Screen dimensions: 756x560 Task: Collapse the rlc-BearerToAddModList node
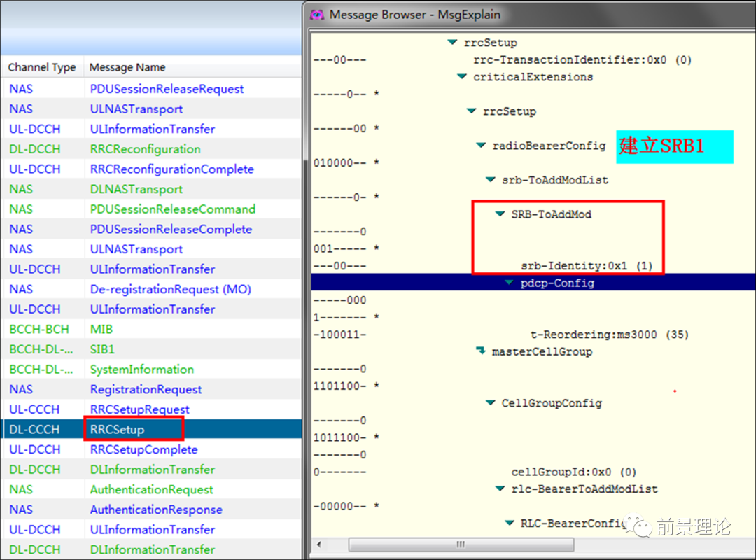point(500,489)
